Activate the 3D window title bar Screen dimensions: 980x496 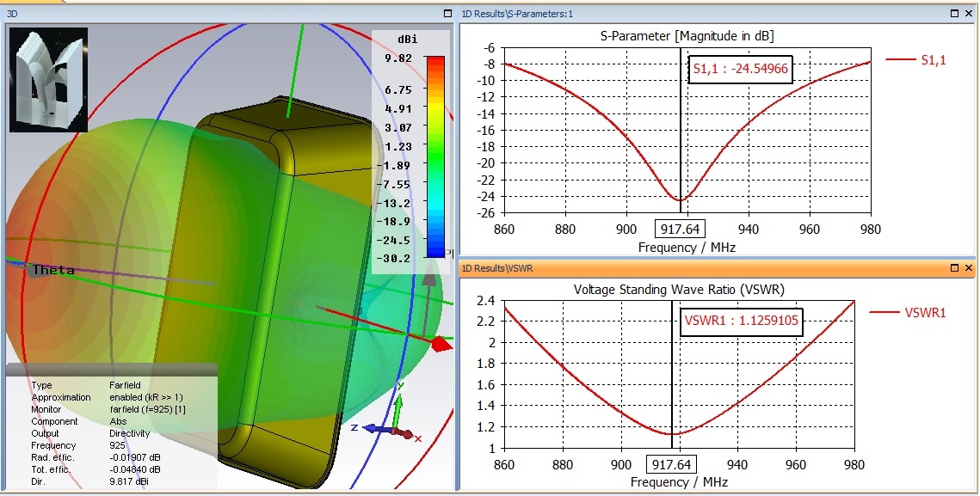(228, 13)
